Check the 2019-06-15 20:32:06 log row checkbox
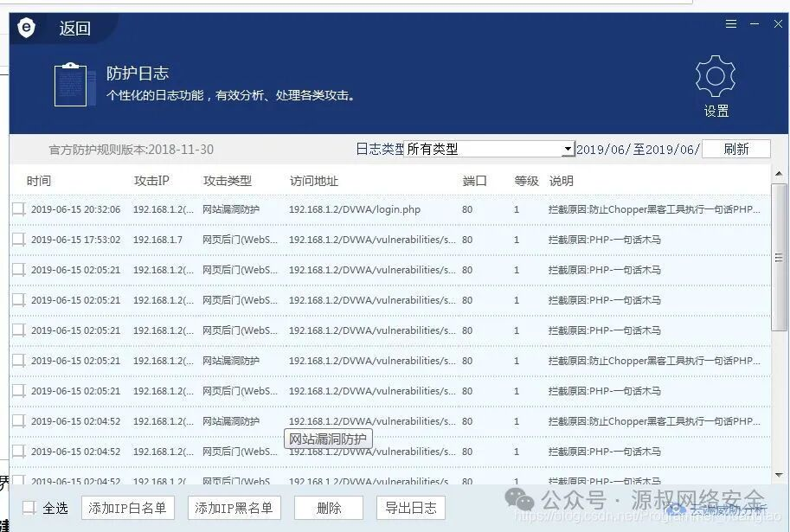The image size is (790, 532). (19, 209)
